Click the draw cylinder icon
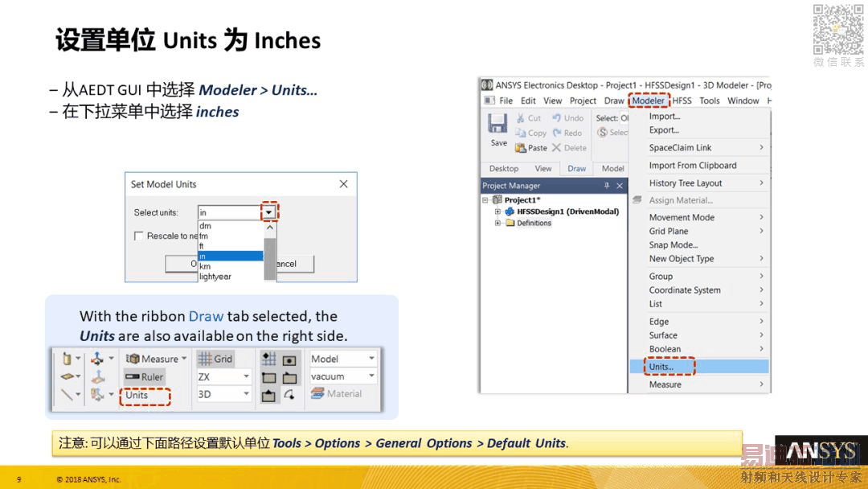This screenshot has height=489, width=868. 67,359
